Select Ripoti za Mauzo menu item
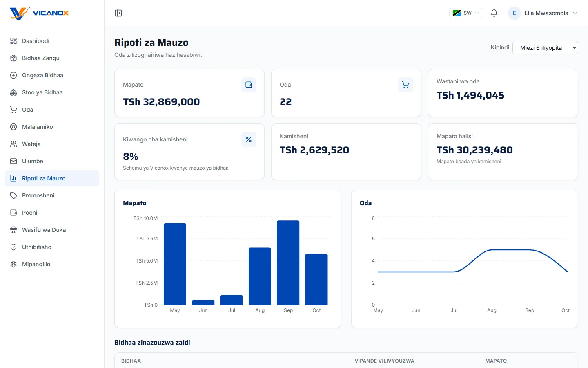The width and height of the screenshot is (588, 368). (52, 178)
